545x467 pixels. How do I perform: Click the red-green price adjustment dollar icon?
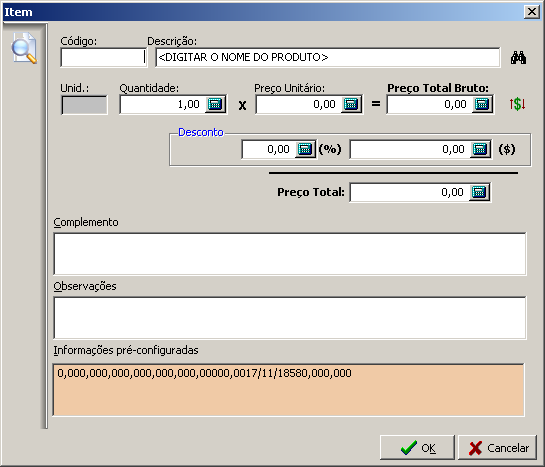tap(518, 104)
